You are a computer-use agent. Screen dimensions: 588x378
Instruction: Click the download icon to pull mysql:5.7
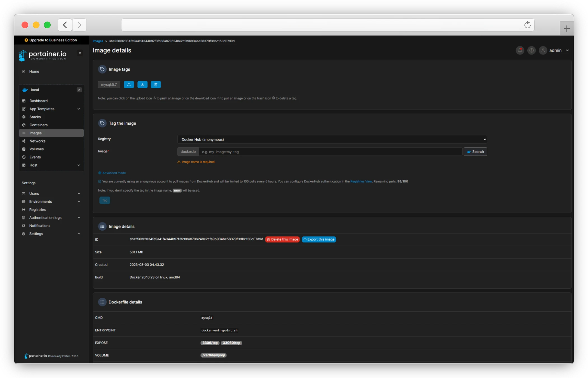[x=142, y=85]
